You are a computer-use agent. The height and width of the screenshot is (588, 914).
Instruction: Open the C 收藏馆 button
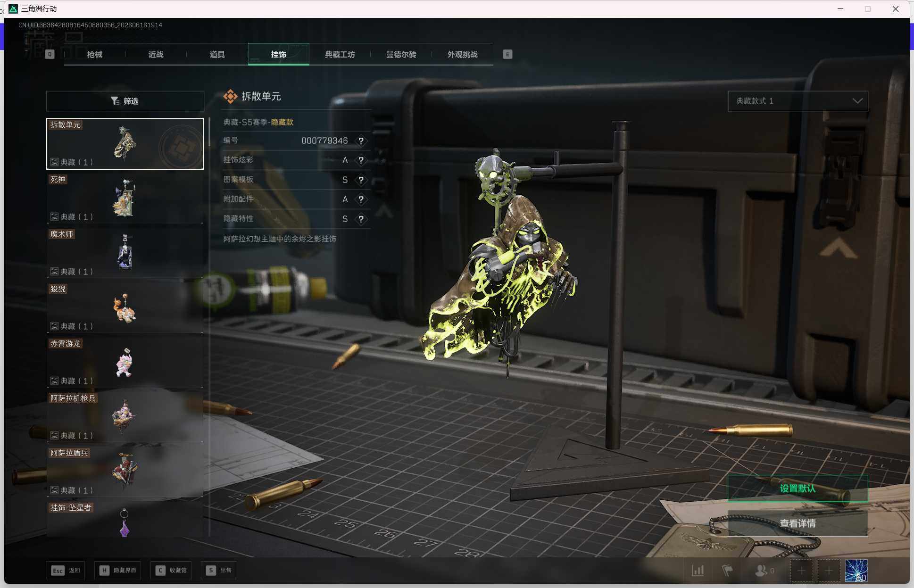coord(171,570)
